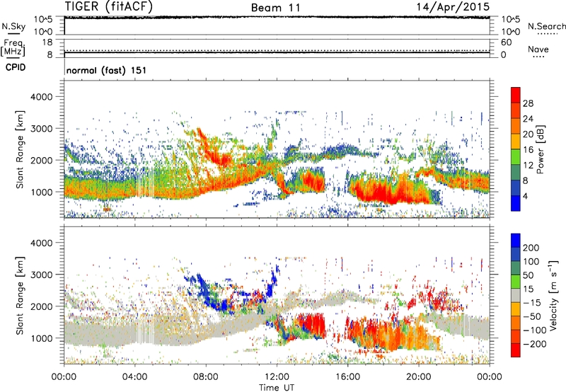Click the 2000 km tick in the power panel
This screenshot has width=566, height=392.
(x=41, y=160)
